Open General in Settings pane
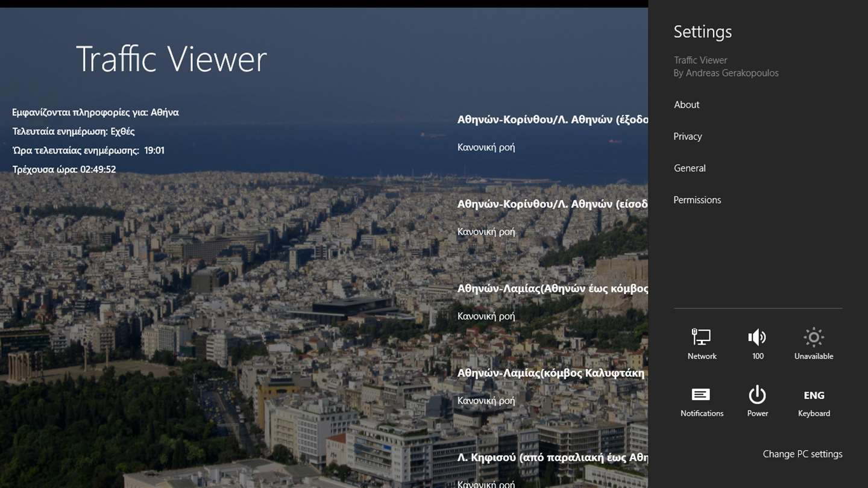Viewport: 868px width, 488px height. pos(690,168)
